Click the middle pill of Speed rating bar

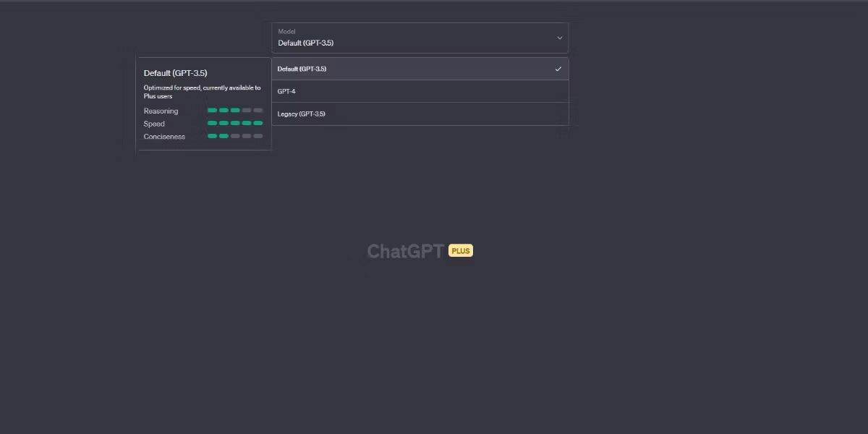pyautogui.click(x=235, y=124)
